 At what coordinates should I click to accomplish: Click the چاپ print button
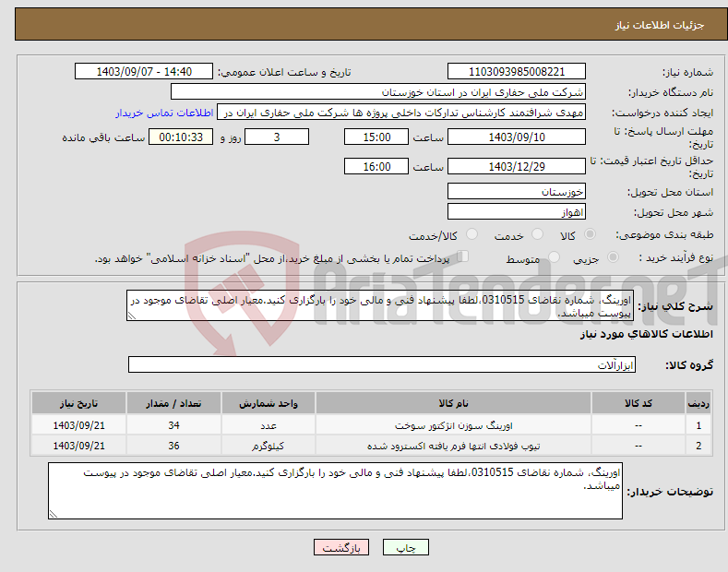pos(406,548)
